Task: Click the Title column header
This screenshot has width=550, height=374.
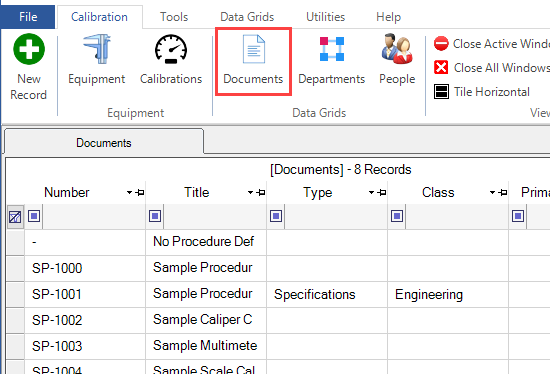Action: 196,192
